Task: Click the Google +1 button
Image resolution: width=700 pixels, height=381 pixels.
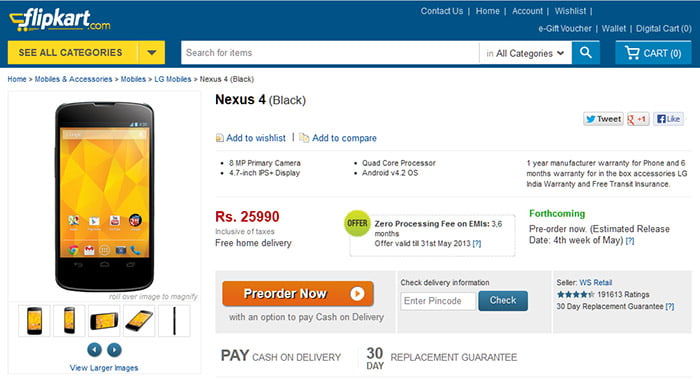Action: 638,119
